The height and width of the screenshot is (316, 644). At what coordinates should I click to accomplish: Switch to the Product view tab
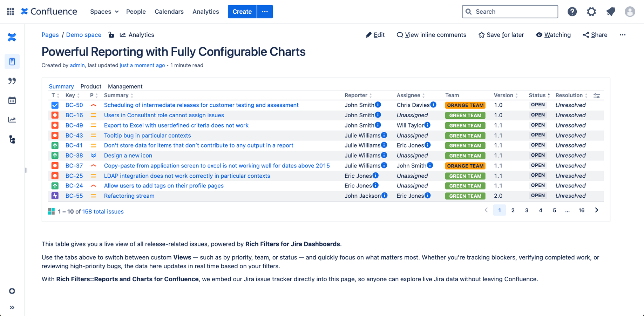[x=91, y=86]
